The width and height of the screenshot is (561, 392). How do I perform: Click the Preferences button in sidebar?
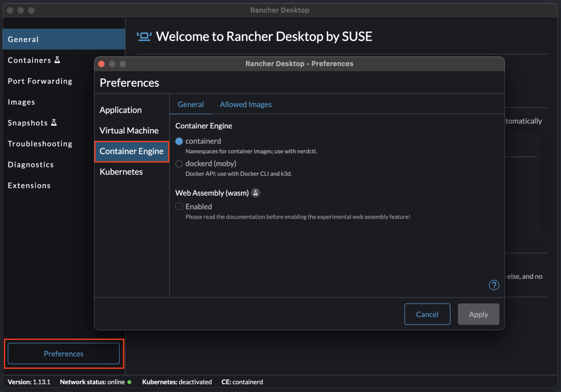(64, 354)
